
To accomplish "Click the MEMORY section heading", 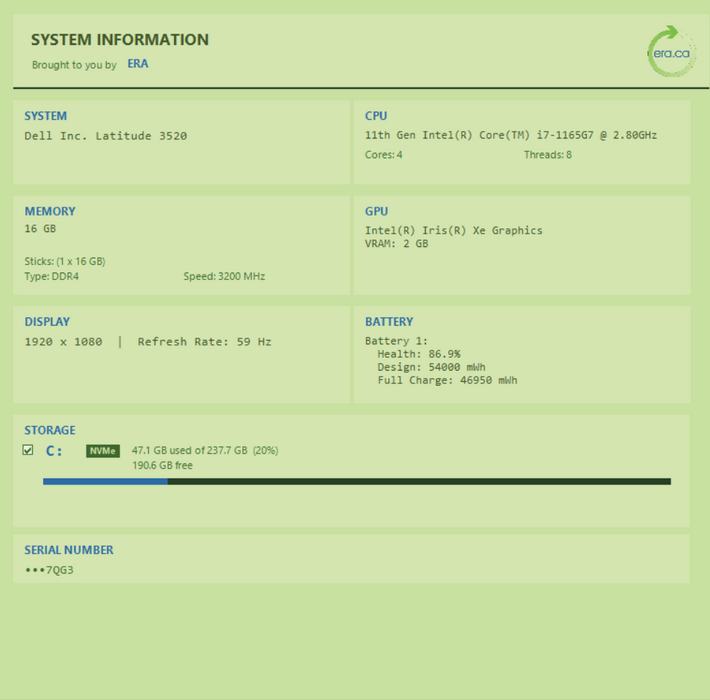I will (50, 211).
